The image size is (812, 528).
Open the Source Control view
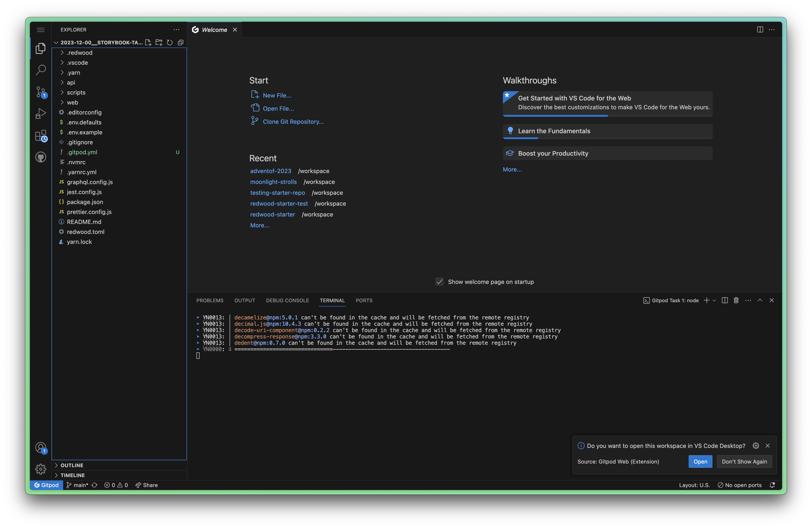[x=41, y=91]
